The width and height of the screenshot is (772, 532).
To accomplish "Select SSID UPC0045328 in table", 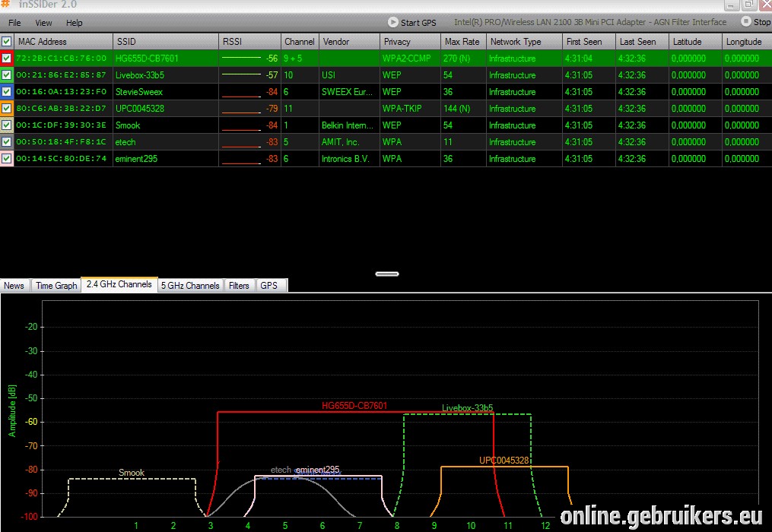I will tap(140, 108).
